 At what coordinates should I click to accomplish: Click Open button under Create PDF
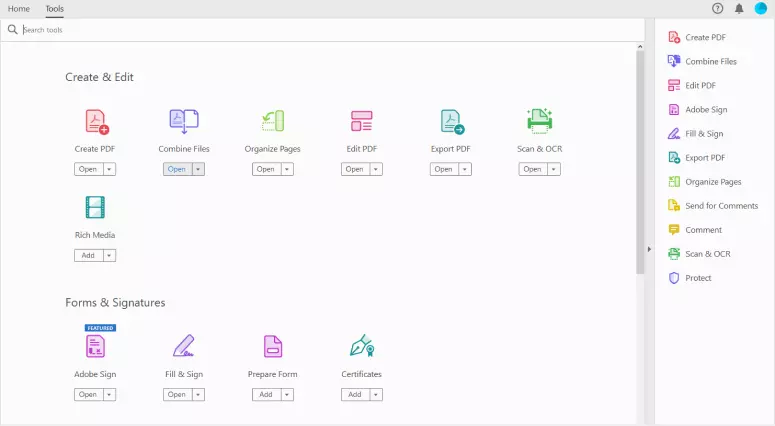coord(88,169)
